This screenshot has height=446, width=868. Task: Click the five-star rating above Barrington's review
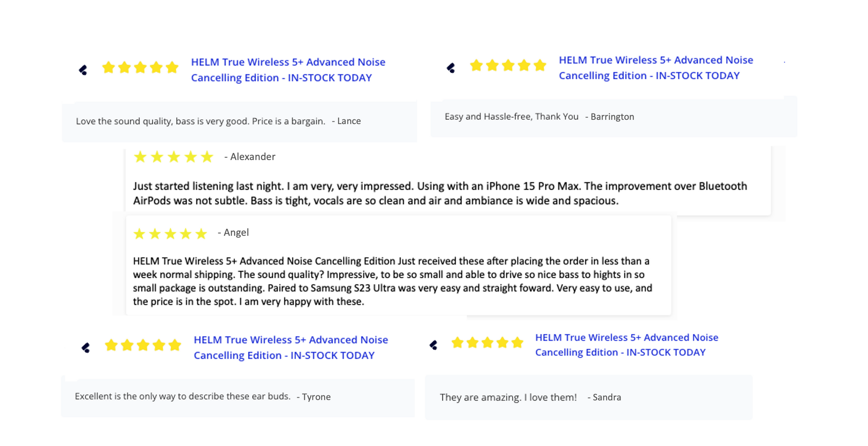508,66
